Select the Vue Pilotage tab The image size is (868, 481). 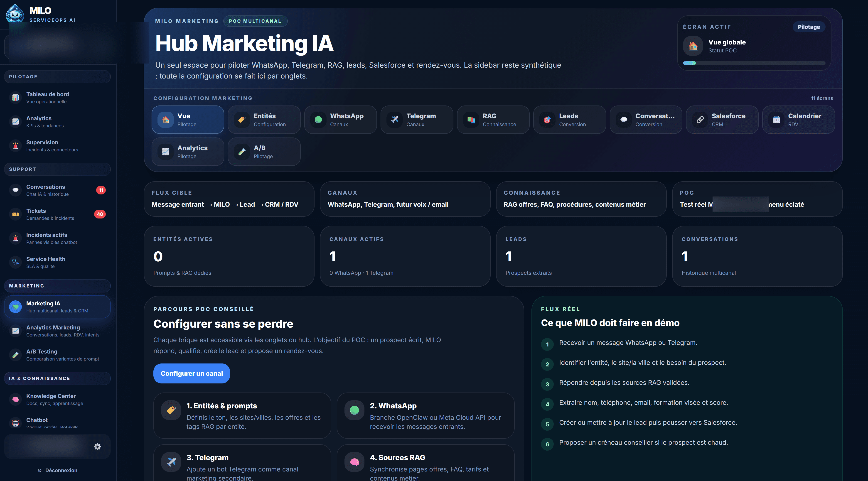[x=188, y=120]
